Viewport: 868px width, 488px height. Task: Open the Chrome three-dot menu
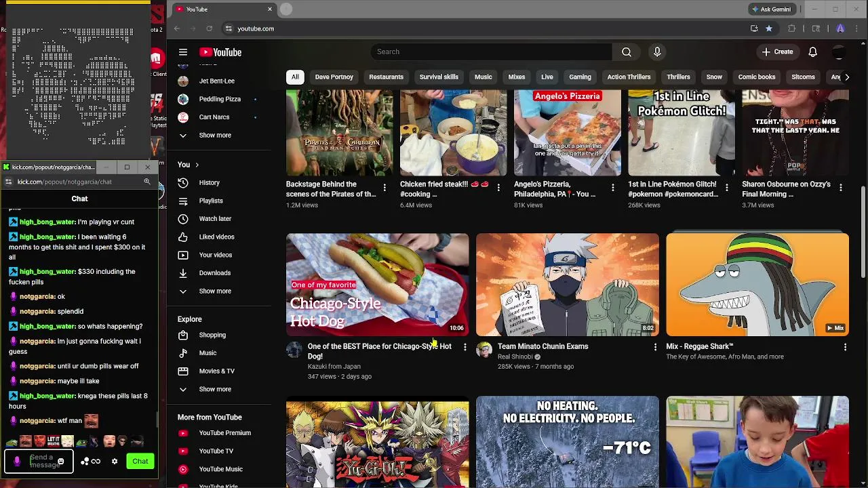(x=856, y=28)
